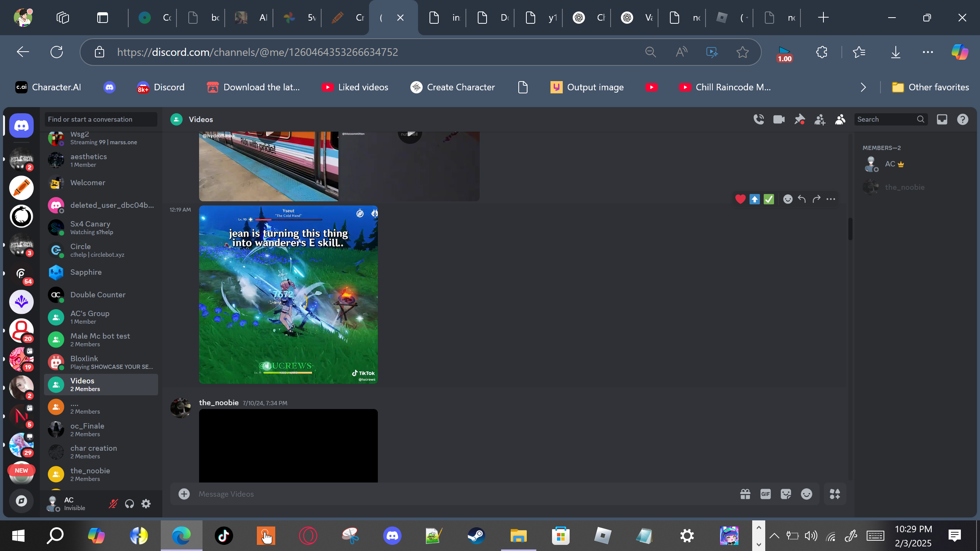Viewport: 980px width, 551px height.
Task: Open the sticker picker
Action: point(786,494)
